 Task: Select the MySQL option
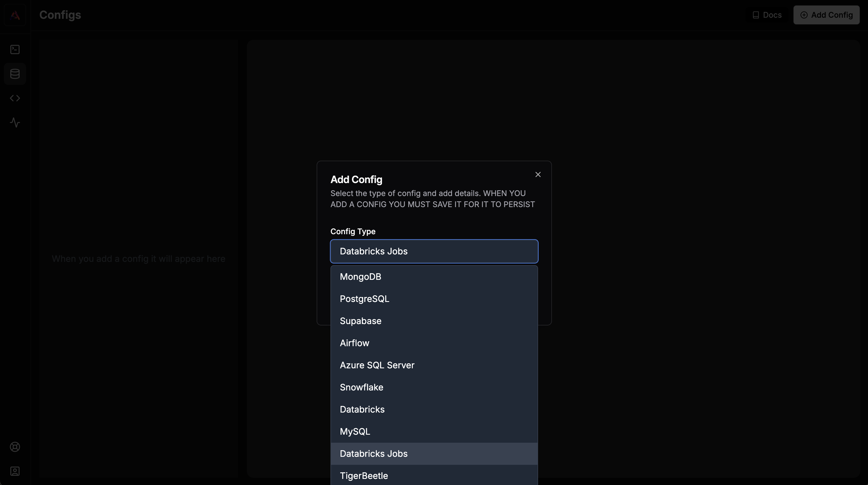[x=434, y=431]
